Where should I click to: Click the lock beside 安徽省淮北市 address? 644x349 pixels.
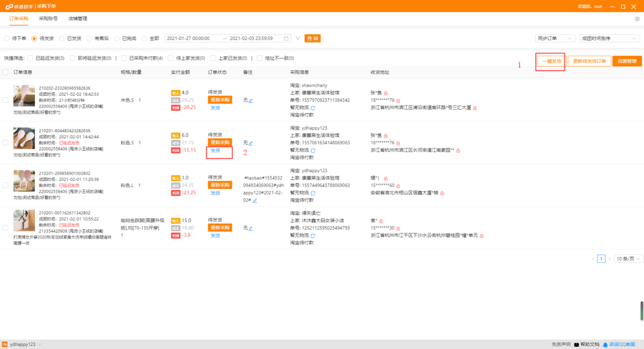[x=442, y=193]
